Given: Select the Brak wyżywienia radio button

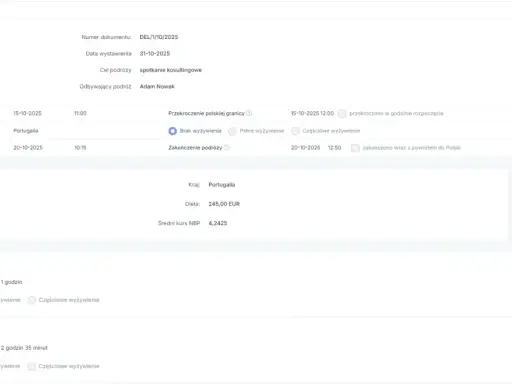Looking at the screenshot, I should (173, 131).
